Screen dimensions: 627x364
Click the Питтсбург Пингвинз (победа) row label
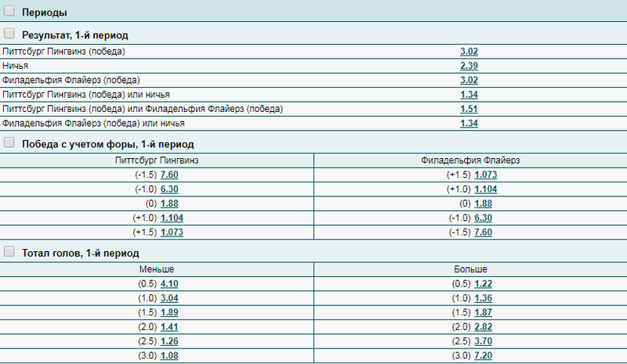click(63, 52)
